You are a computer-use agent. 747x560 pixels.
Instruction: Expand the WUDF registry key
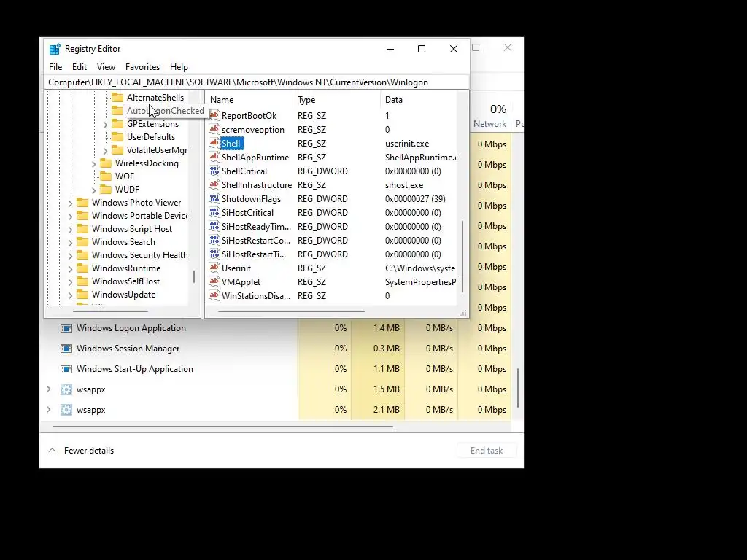pos(94,190)
